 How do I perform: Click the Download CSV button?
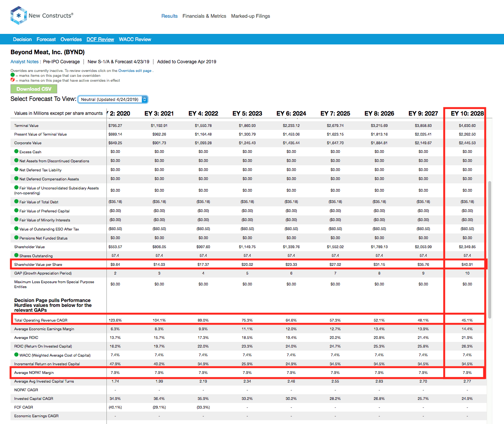pyautogui.click(x=34, y=89)
